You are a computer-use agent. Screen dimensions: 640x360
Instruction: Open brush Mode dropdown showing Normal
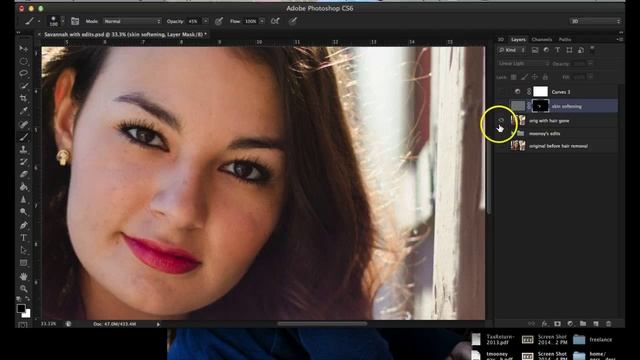pyautogui.click(x=132, y=21)
